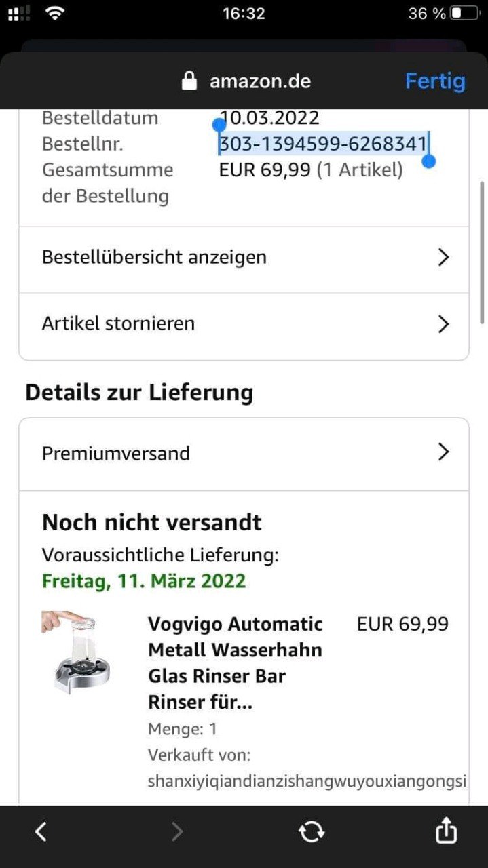The height and width of the screenshot is (868, 488).
Task: Tap the Wi-Fi status icon
Action: tap(55, 13)
